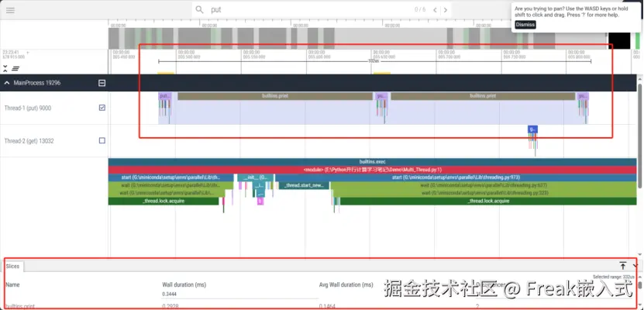
Task: Select the _thread.start_new slice
Action: click(305, 185)
